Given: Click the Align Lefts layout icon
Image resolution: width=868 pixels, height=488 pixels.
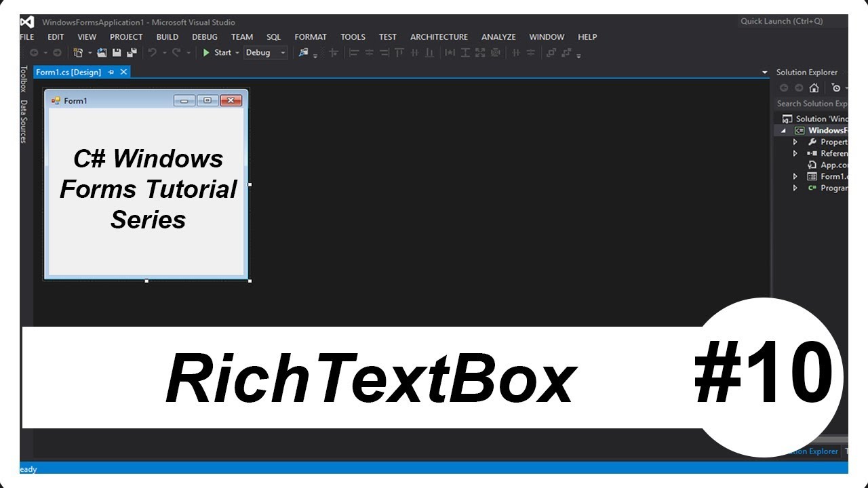Looking at the screenshot, I should pos(354,53).
